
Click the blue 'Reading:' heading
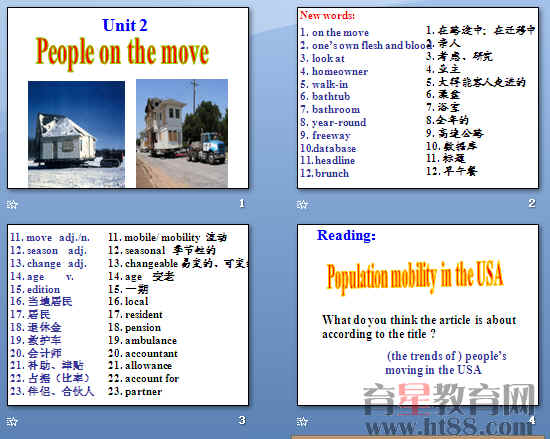[346, 235]
